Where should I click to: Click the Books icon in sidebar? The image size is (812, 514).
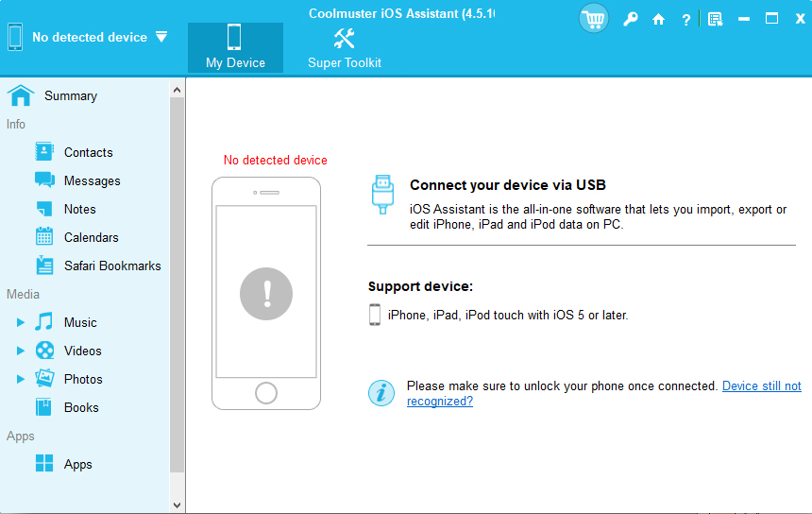tap(43, 406)
